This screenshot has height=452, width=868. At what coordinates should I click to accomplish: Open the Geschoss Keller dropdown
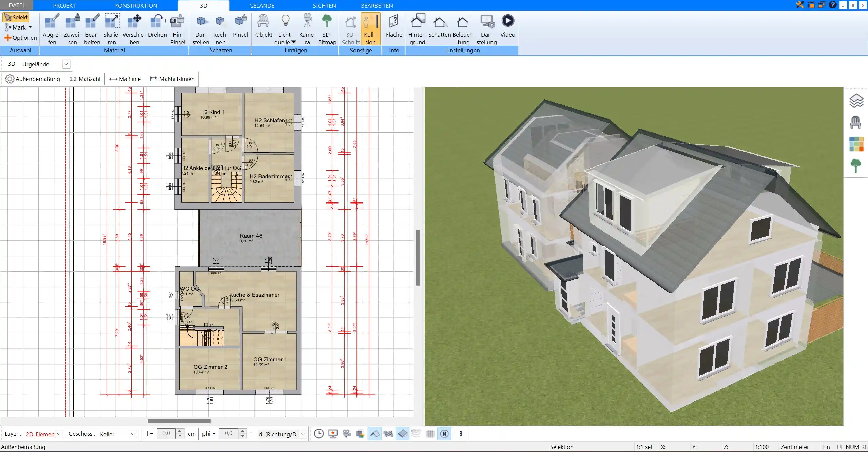(133, 434)
